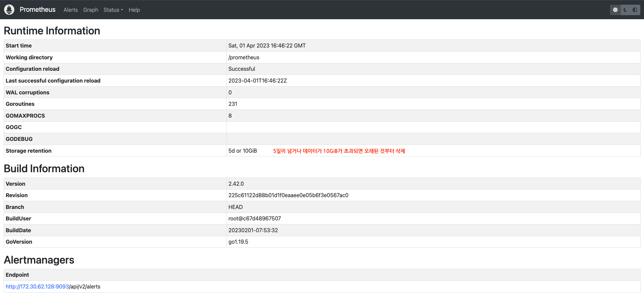Click the Last successful configuration reload label
The height and width of the screenshot is (304, 644).
coord(53,81)
